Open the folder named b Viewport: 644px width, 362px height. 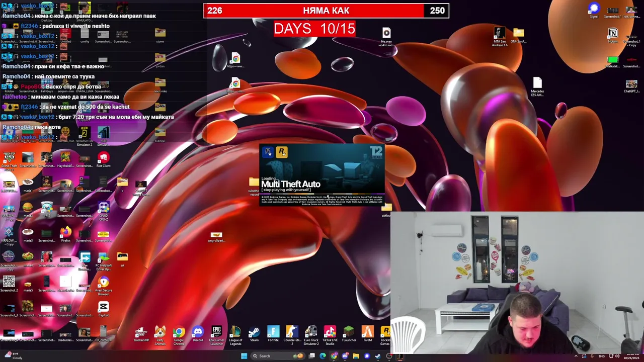point(122,184)
